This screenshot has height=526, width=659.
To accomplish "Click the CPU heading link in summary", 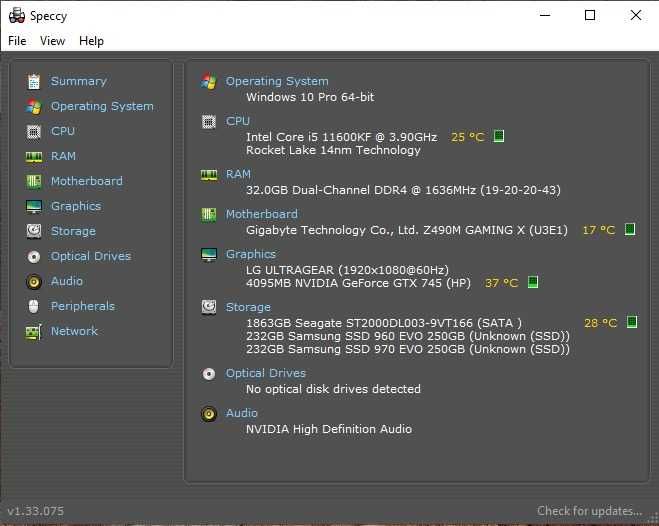I will 237,121.
